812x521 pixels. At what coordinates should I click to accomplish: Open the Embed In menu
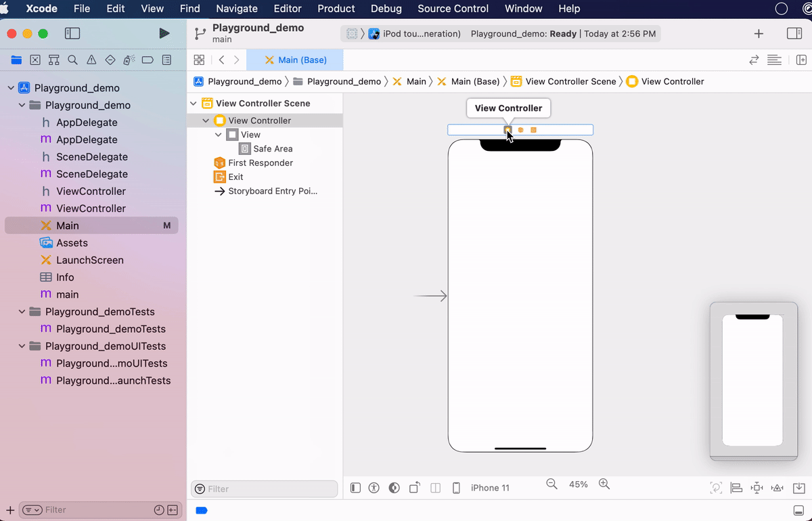pyautogui.click(x=798, y=487)
